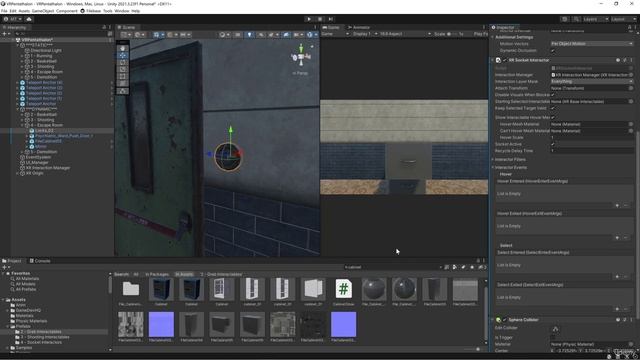Select the Game tab
The image size is (640, 360).
[331, 27]
